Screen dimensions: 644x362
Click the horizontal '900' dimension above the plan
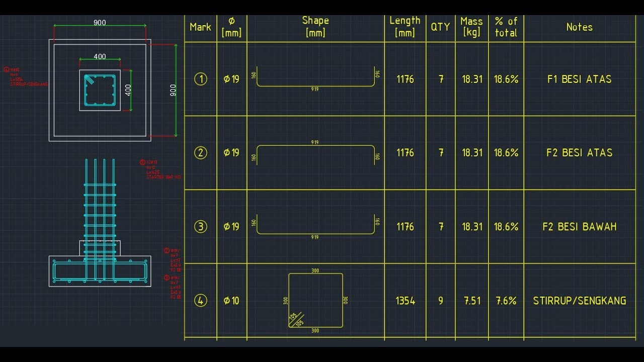tap(100, 23)
